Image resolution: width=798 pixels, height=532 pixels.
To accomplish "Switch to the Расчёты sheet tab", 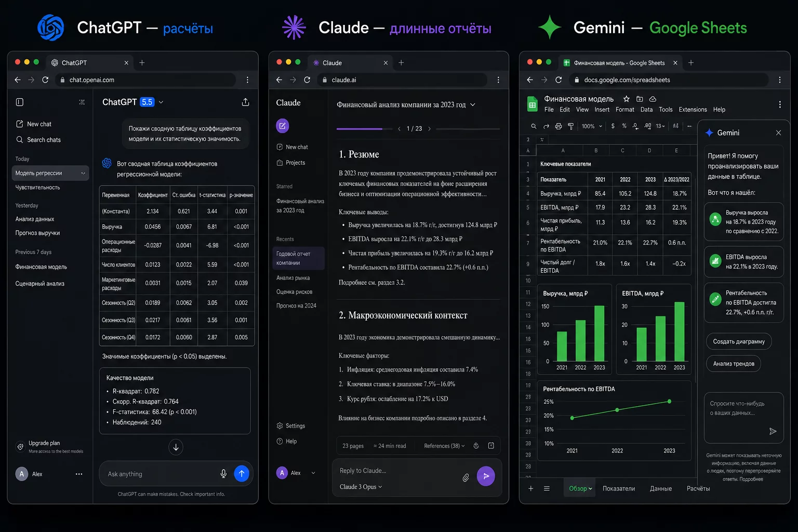I will pos(698,488).
